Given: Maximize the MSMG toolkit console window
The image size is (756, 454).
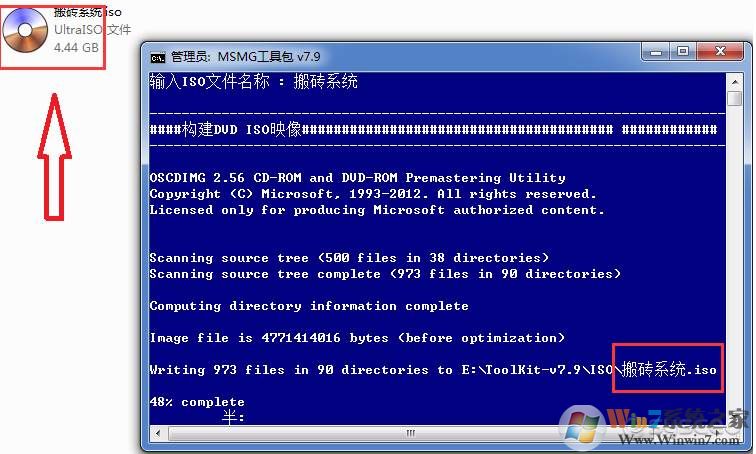Looking at the screenshot, I should point(683,52).
